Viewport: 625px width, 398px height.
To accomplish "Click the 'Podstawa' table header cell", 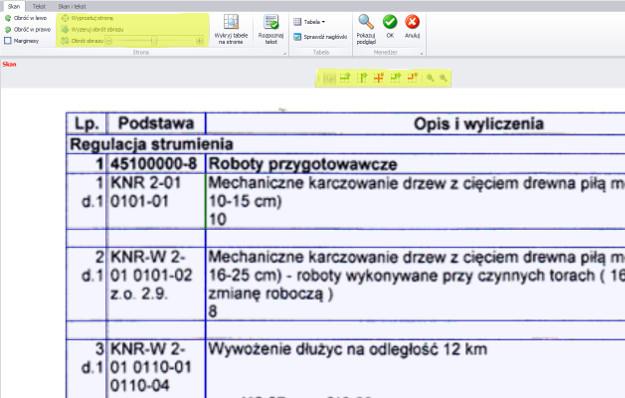I will [x=156, y=124].
